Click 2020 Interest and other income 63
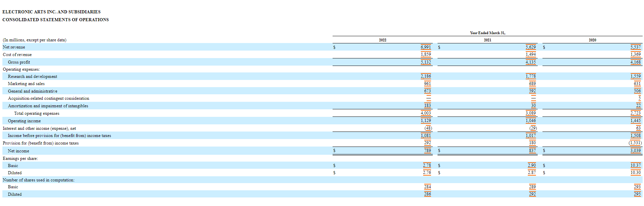Viewport: 644px width, 206px height. [638, 128]
